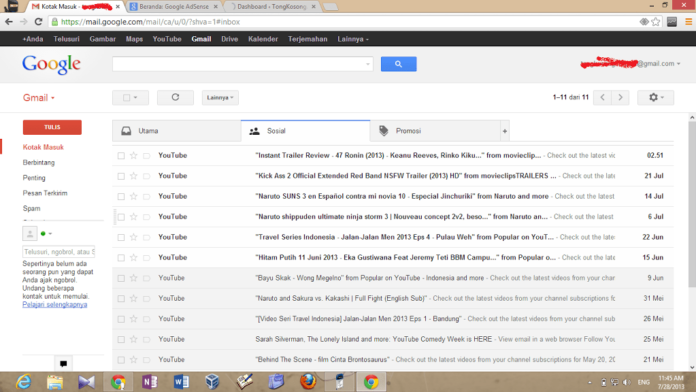Click Pelajari selengkapnya link
The image size is (696, 392).
(x=55, y=305)
